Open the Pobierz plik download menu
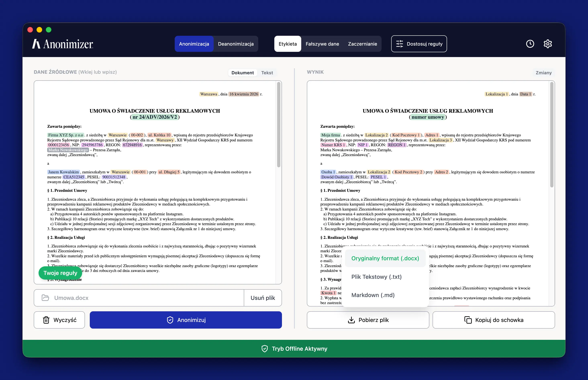 coord(368,320)
